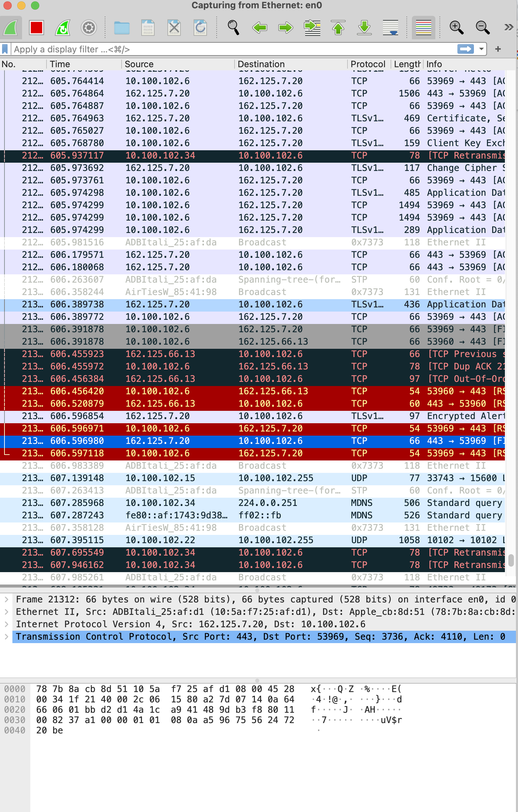Image resolution: width=518 pixels, height=812 pixels.
Task: Go back to previous packet arrow
Action: [260, 28]
